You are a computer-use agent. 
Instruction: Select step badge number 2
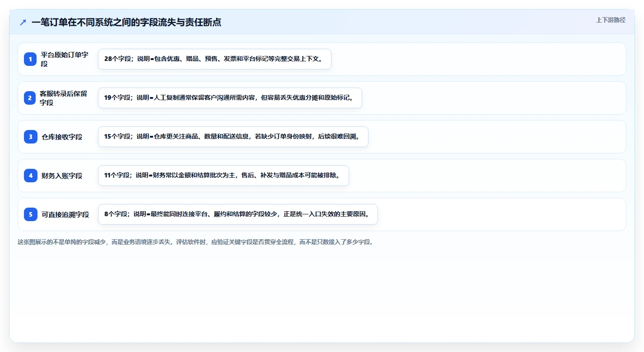coord(30,98)
